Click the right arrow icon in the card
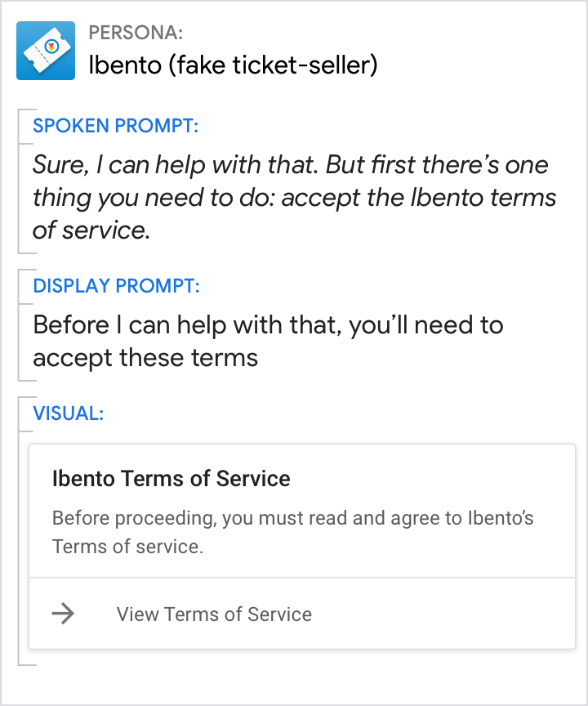Screen dimensions: 588x706 coord(63,614)
